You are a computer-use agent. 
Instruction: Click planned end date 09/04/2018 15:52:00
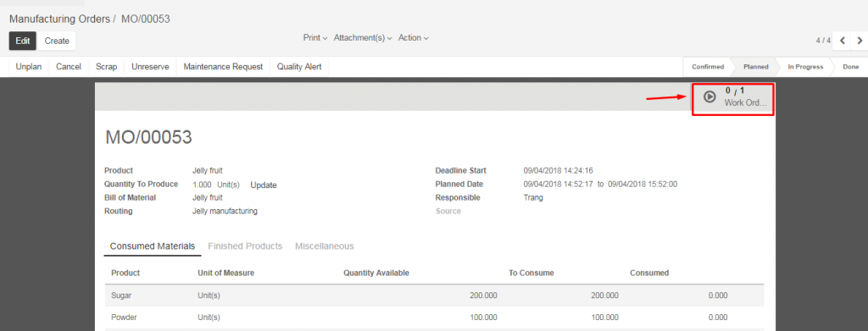[x=643, y=184]
